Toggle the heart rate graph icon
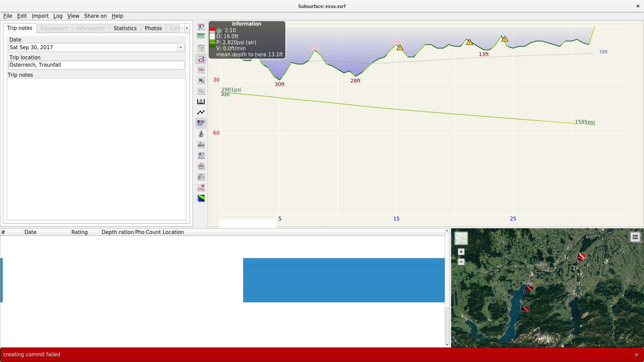 tap(201, 188)
